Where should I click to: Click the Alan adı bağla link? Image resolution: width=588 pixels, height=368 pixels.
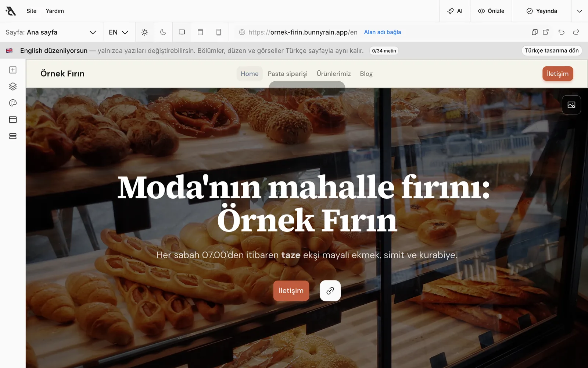tap(383, 32)
